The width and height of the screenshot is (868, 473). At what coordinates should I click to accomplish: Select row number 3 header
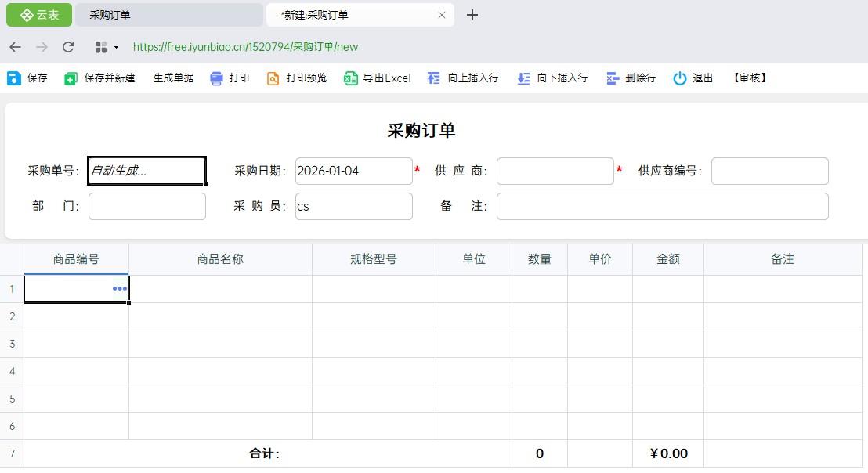pyautogui.click(x=12, y=344)
